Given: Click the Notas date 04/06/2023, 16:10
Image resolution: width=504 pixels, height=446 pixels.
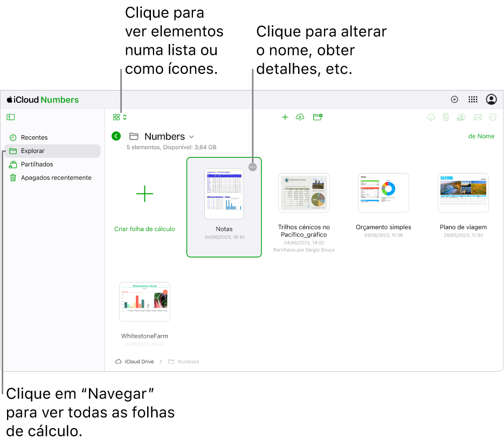Looking at the screenshot, I should pos(224,237).
